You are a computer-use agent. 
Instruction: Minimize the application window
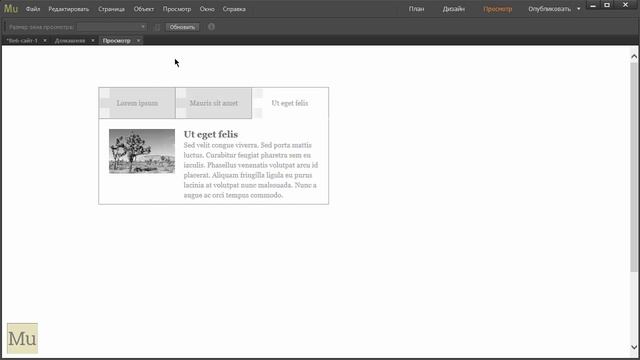[x=593, y=5]
